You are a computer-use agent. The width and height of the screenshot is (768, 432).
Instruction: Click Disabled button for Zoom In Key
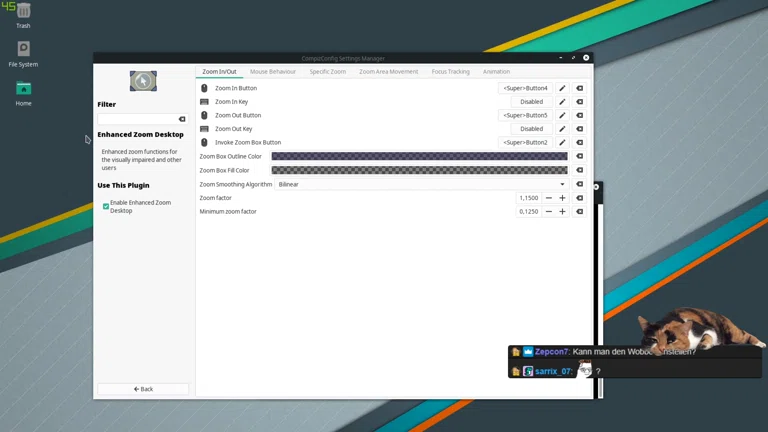[x=531, y=102]
